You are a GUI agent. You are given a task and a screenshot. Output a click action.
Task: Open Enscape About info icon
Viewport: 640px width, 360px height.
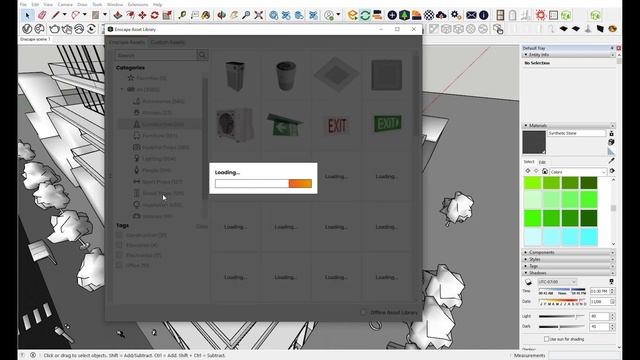[484, 16]
